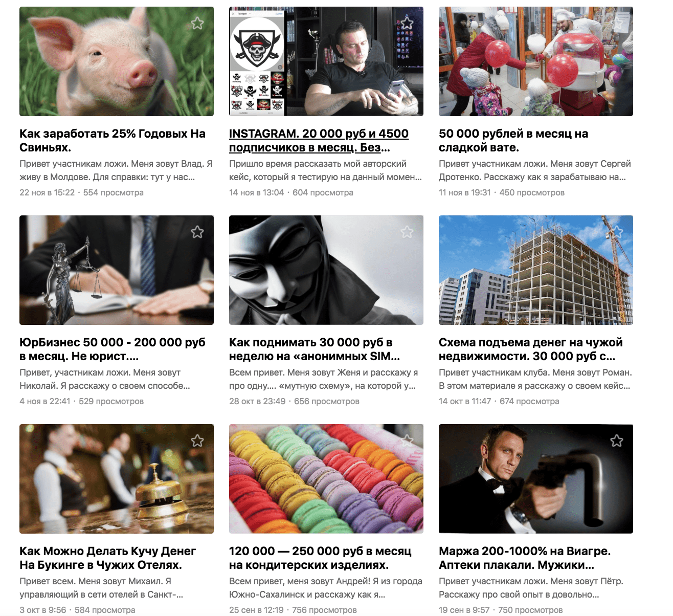This screenshot has height=616, width=673.
Task: Bookmark the Виагра article with star
Action: (x=617, y=441)
